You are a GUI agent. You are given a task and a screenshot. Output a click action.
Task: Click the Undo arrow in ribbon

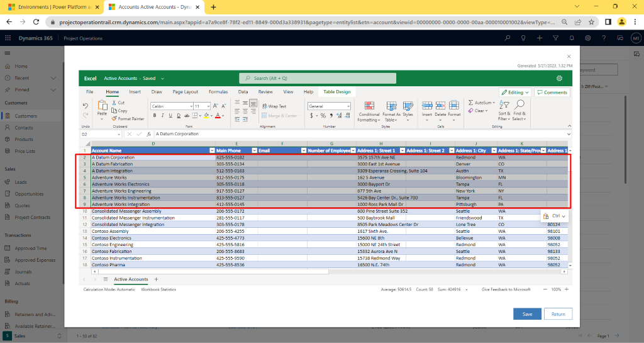[86, 106]
